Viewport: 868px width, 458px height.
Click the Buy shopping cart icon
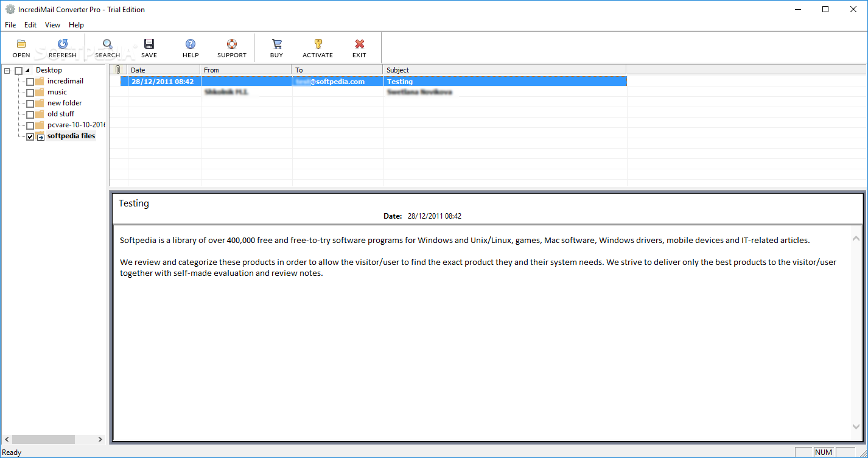(x=277, y=44)
